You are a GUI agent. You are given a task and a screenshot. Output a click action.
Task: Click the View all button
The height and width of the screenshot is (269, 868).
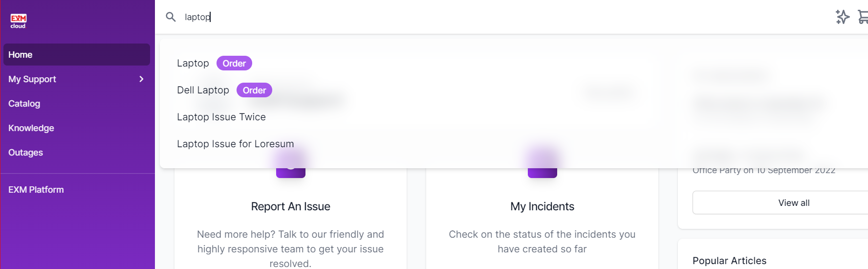(x=794, y=202)
